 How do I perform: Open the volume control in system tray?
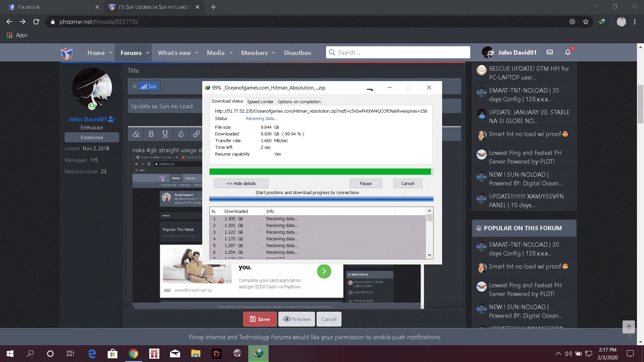pyautogui.click(x=568, y=354)
